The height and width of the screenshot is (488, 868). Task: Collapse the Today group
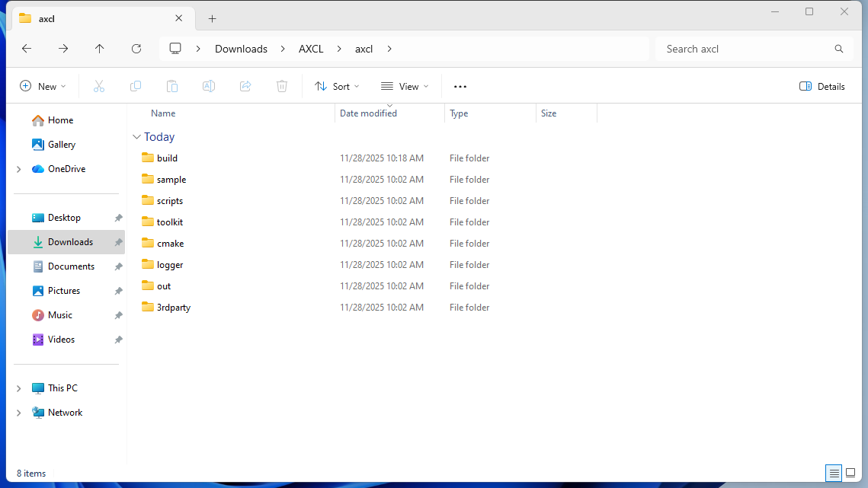(x=137, y=137)
